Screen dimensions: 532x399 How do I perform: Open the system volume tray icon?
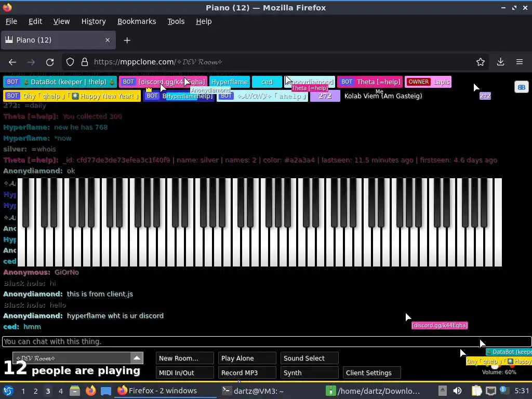pyautogui.click(x=457, y=391)
